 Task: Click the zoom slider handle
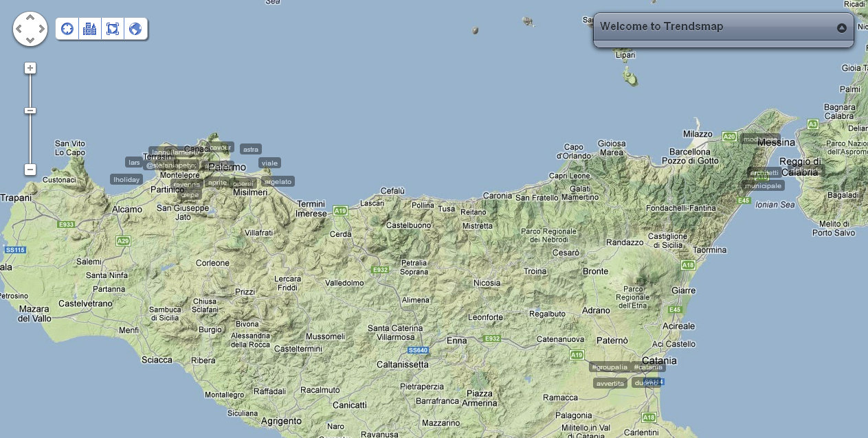pyautogui.click(x=30, y=111)
